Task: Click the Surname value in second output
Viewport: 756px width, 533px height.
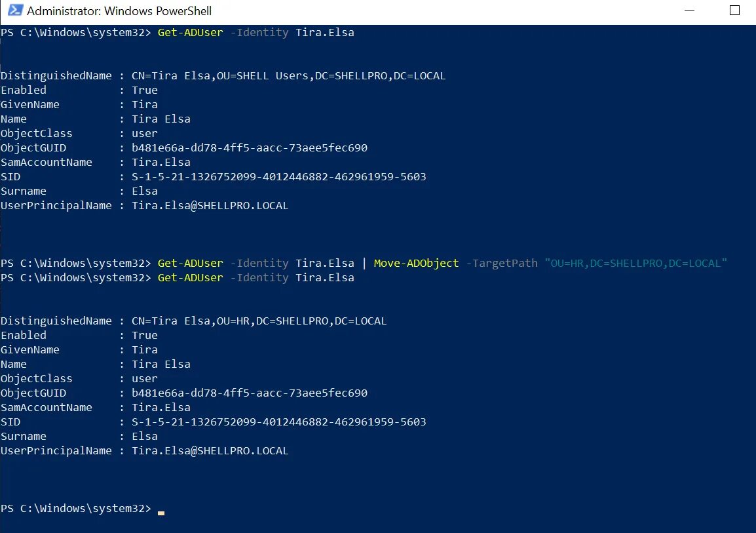Action: [144, 436]
